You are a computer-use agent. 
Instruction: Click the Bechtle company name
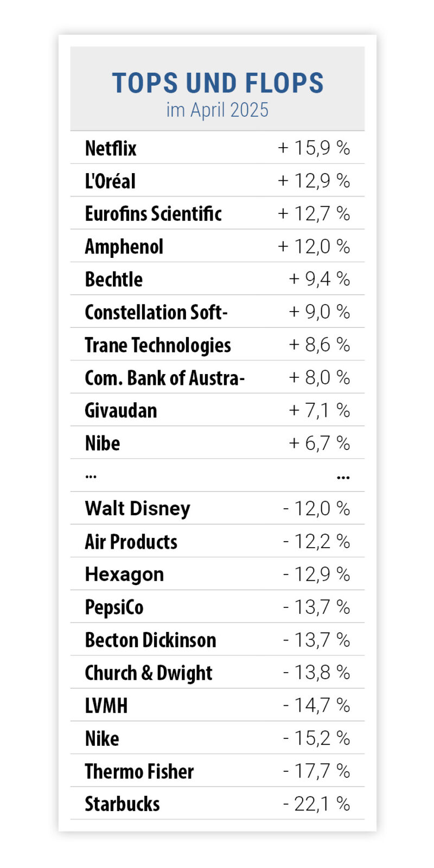click(114, 279)
